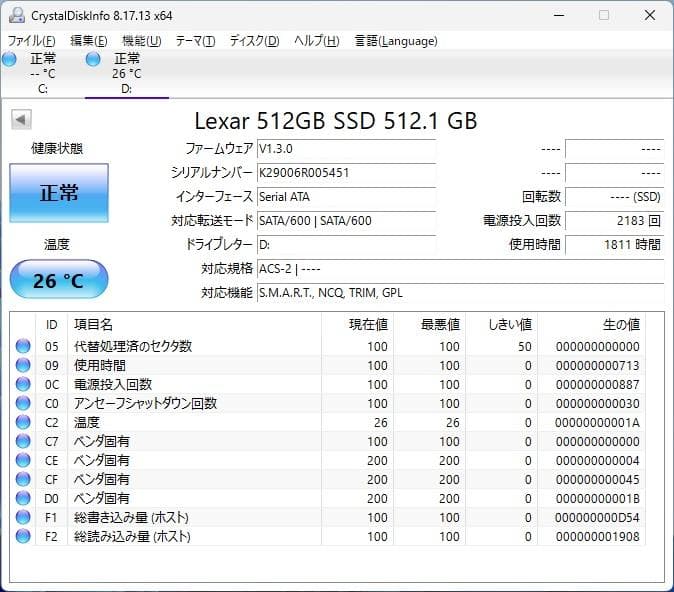
Task: Click the ID column header
Action: (52, 325)
